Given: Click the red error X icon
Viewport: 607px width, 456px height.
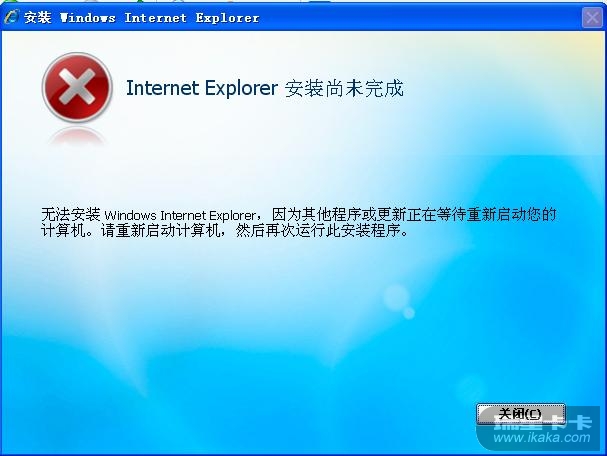Looking at the screenshot, I should pyautogui.click(x=77, y=88).
